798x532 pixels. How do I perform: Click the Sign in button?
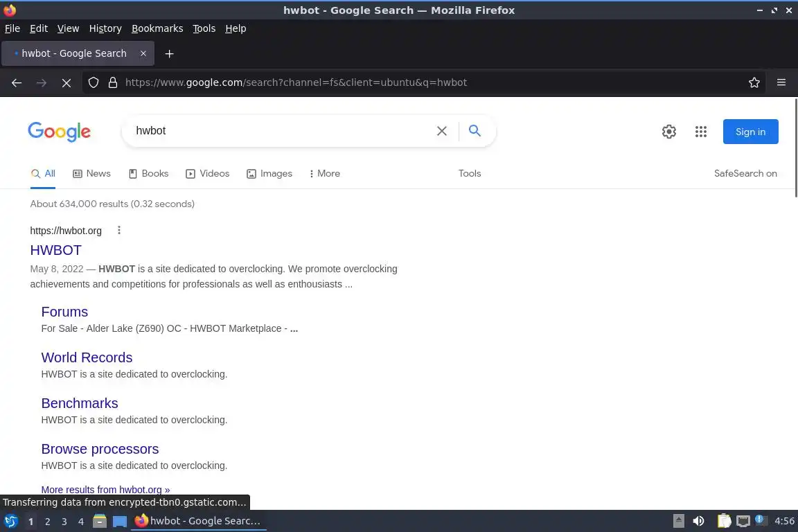pos(750,132)
